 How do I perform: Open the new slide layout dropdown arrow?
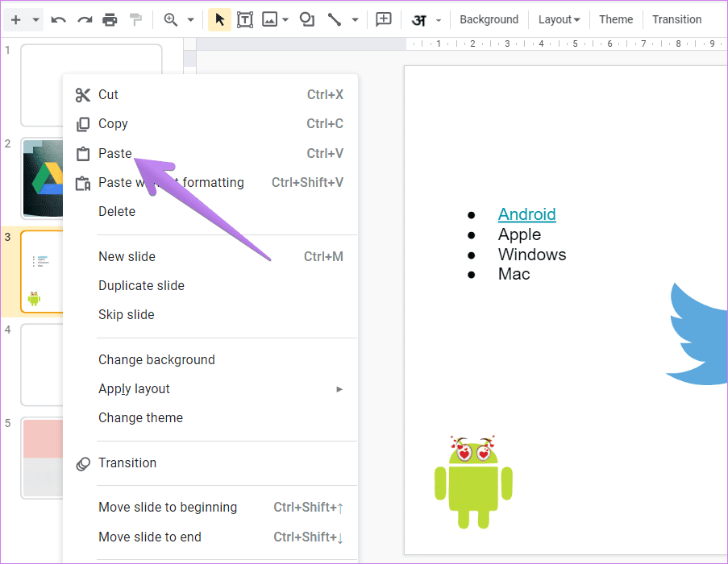click(35, 20)
